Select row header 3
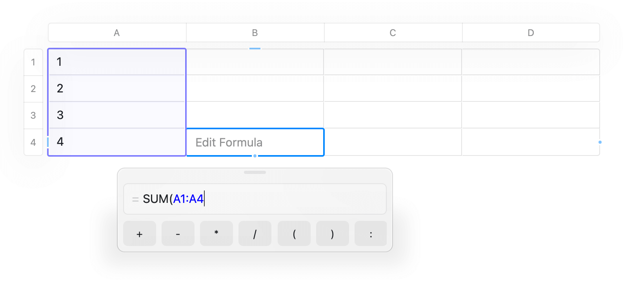Image resolution: width=644 pixels, height=282 pixels. [x=33, y=115]
